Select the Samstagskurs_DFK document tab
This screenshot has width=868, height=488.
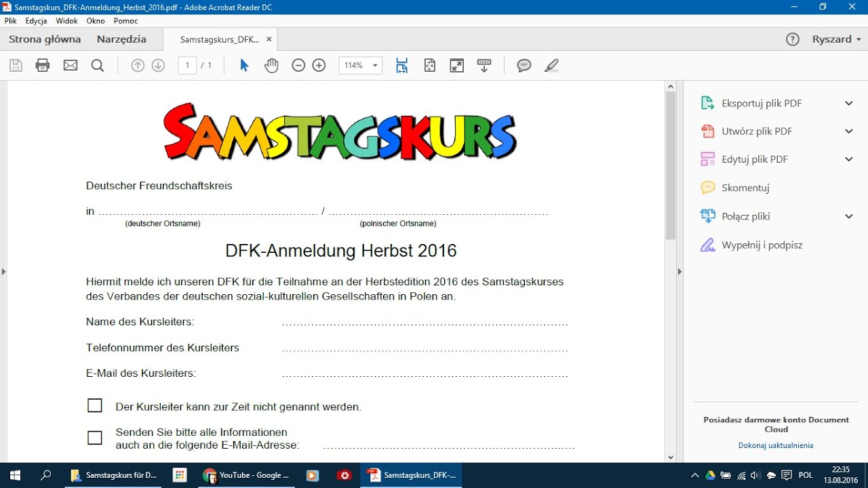click(x=220, y=39)
